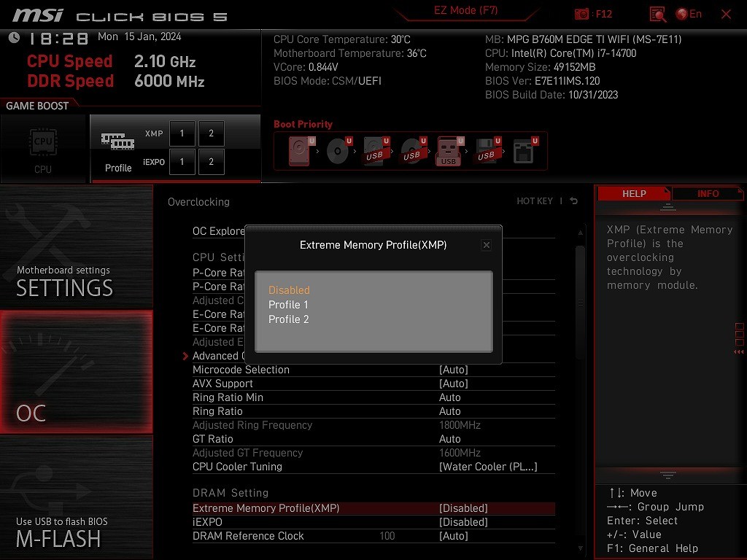Switch to the INFO tab

coord(708,194)
